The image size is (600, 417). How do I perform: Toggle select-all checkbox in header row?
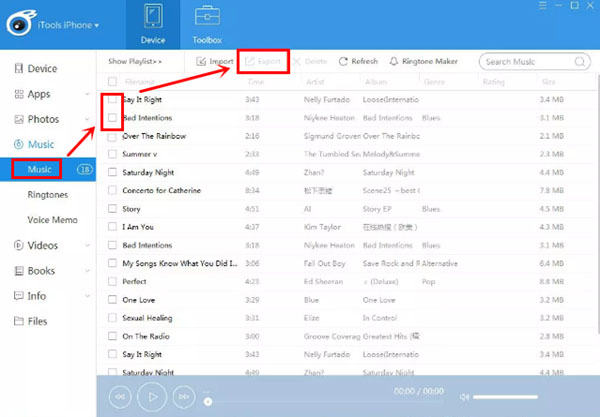[x=113, y=82]
